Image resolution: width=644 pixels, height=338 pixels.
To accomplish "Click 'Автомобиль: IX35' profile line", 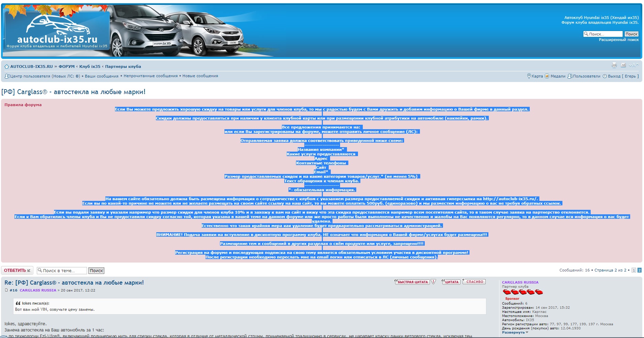I will (x=518, y=320).
